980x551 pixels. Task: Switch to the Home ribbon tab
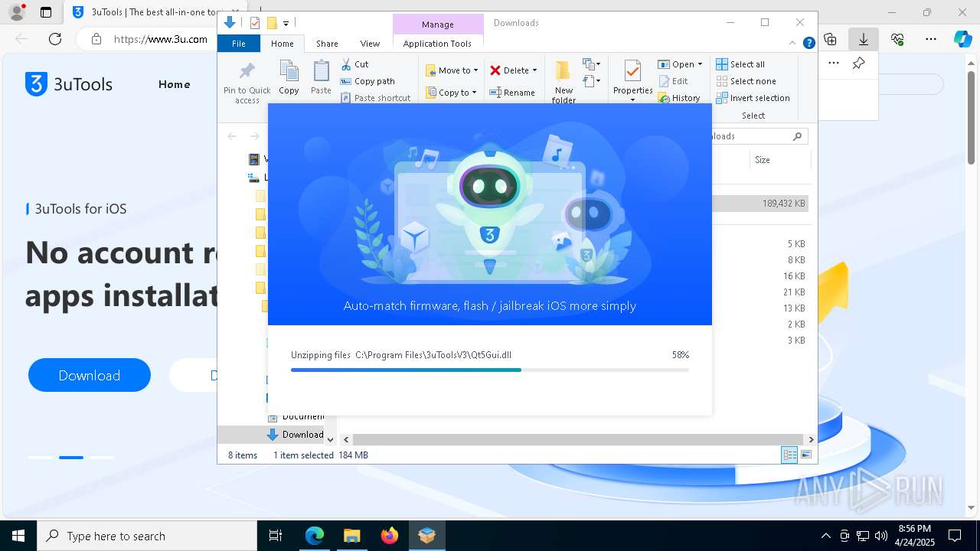click(x=282, y=44)
